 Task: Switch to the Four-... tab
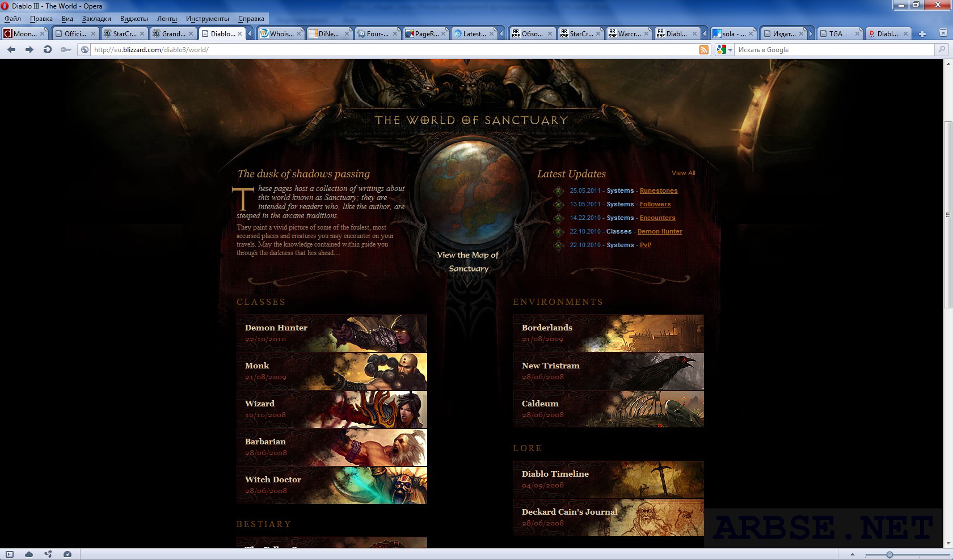click(x=377, y=34)
